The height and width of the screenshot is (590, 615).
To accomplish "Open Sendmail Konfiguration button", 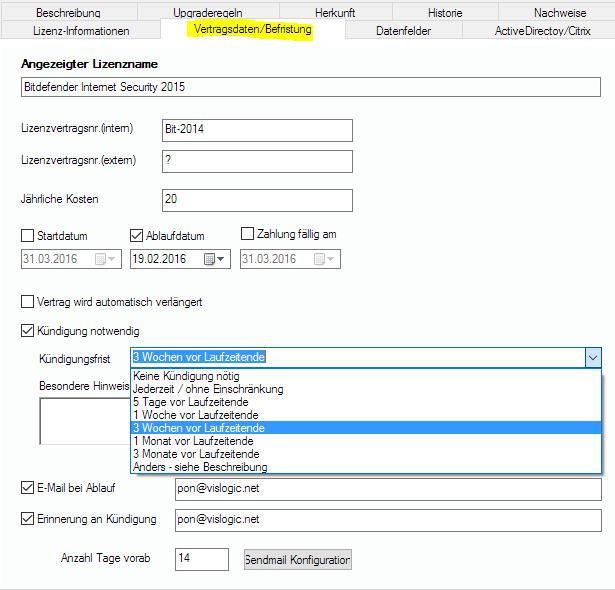I will tap(298, 559).
